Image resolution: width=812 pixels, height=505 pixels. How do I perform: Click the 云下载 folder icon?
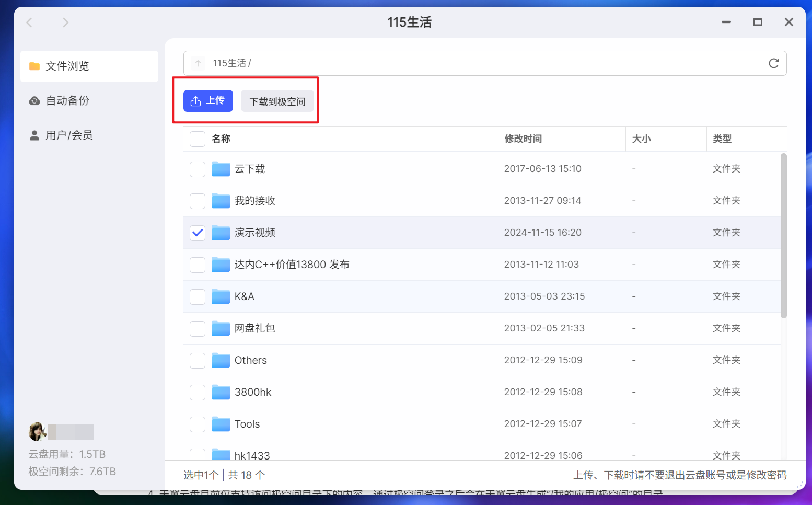click(221, 169)
